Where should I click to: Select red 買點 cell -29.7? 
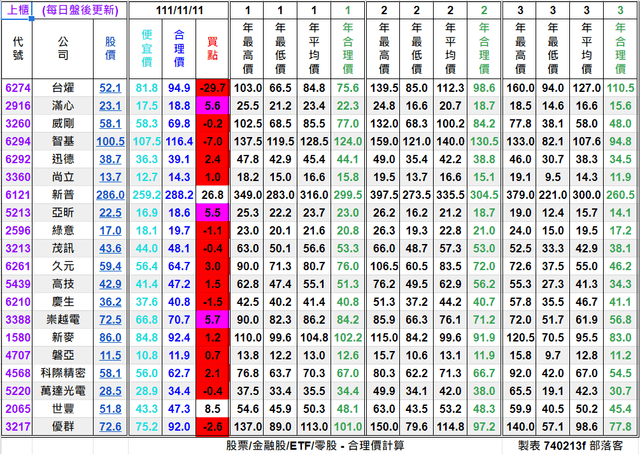click(212, 88)
